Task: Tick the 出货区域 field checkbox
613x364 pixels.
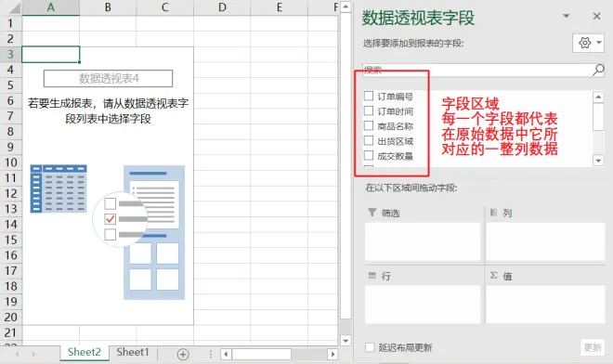Action: pyautogui.click(x=369, y=140)
